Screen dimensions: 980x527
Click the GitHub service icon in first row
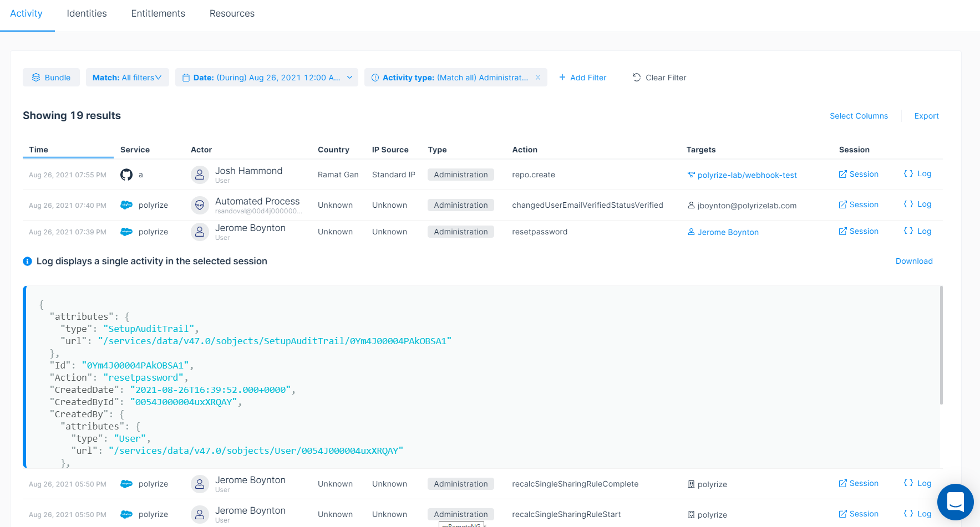[x=126, y=175]
